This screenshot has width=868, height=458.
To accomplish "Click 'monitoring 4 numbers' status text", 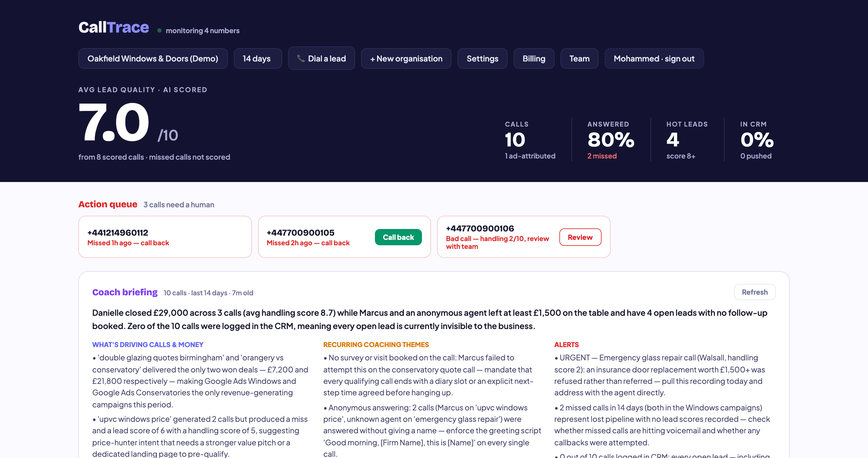I will (203, 31).
